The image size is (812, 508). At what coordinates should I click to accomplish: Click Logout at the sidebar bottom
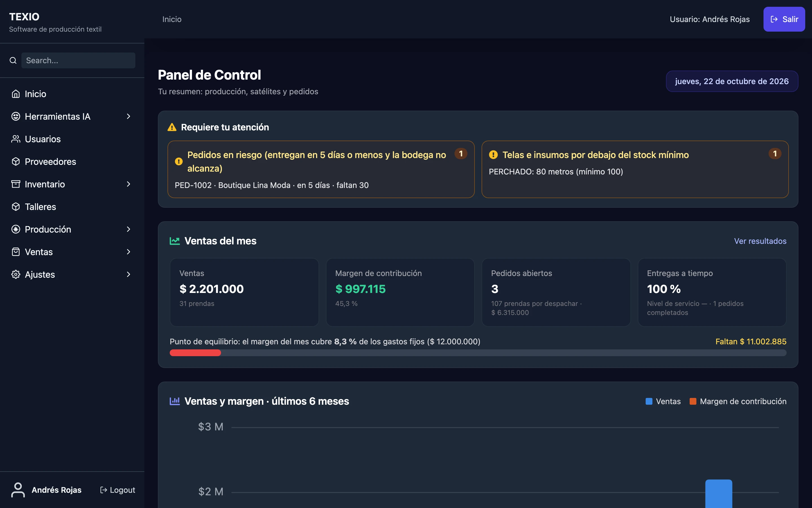[x=118, y=490]
